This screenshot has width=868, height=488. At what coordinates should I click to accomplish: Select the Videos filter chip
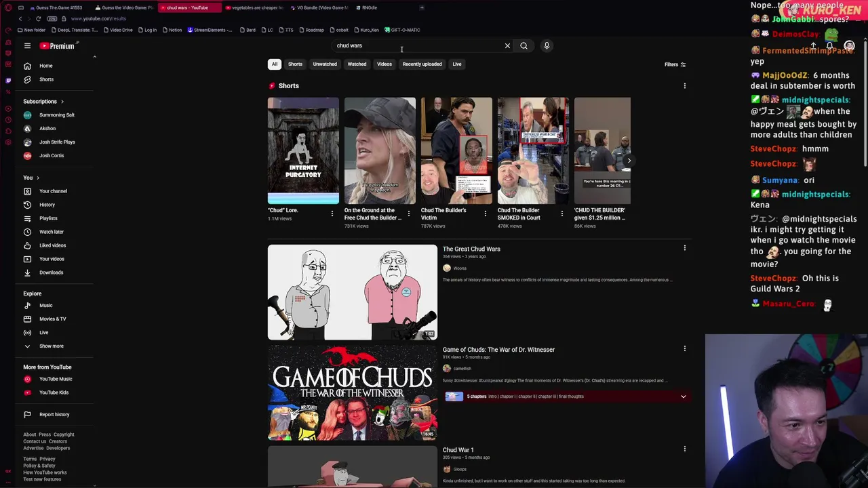[384, 64]
